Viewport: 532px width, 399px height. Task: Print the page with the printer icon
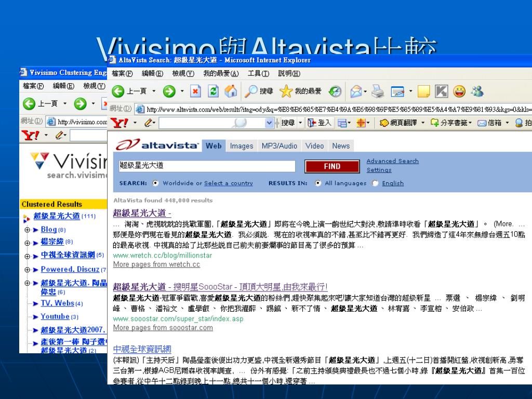[378, 91]
